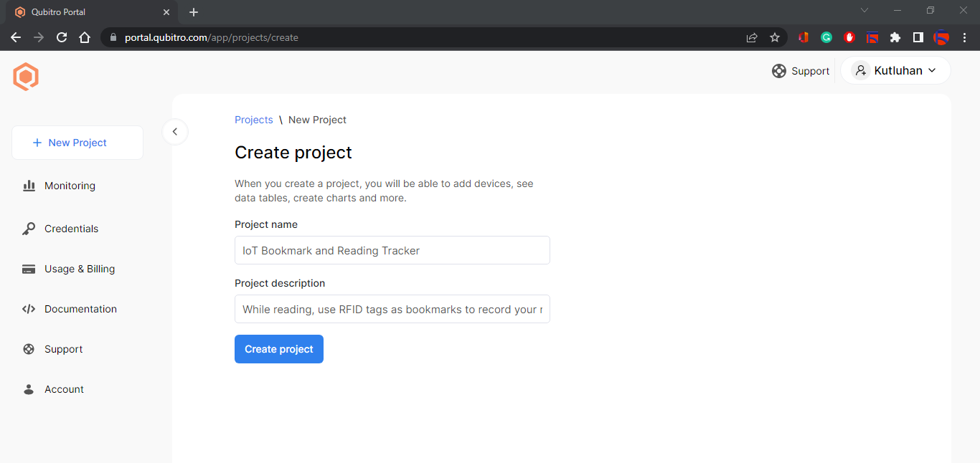Open the Usage & Billing menu item
The width and height of the screenshot is (980, 463).
pyautogui.click(x=79, y=269)
